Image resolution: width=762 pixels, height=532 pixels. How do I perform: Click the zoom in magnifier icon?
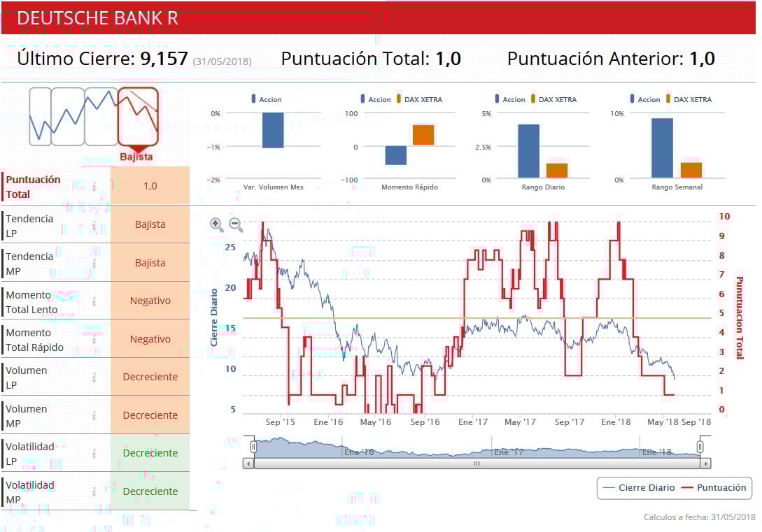[216, 224]
